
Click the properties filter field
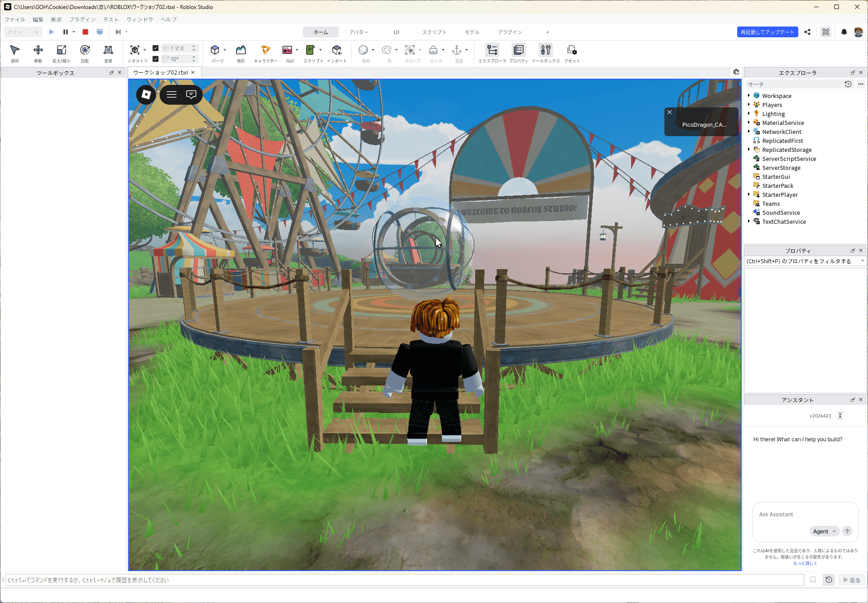(x=802, y=261)
